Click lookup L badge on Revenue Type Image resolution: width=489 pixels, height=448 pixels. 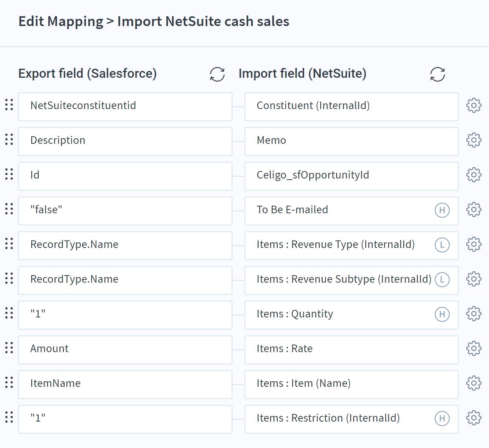(x=442, y=245)
